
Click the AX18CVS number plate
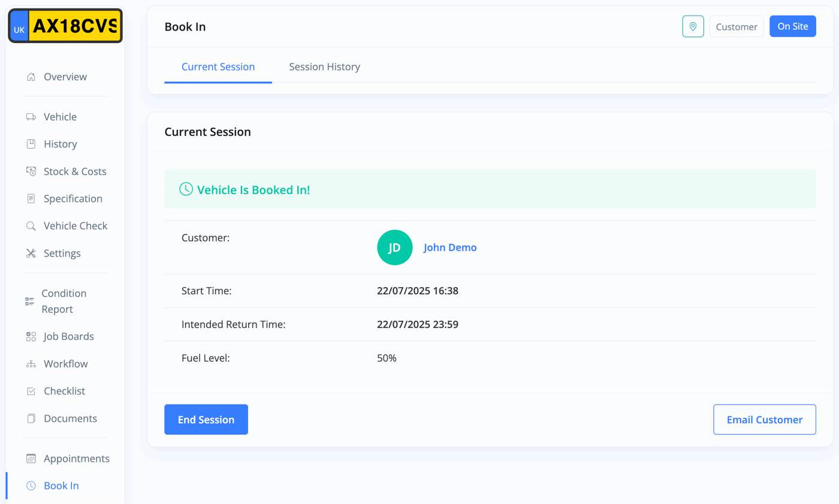[x=65, y=26]
